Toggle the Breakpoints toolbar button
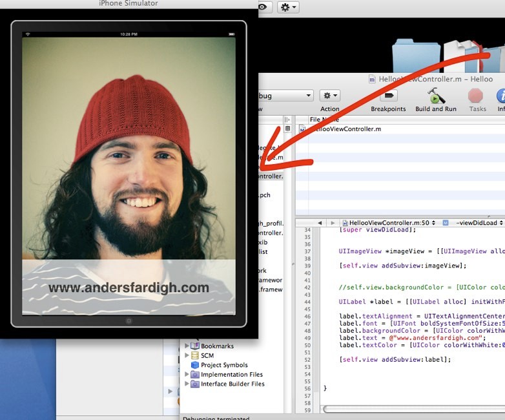The height and width of the screenshot is (420, 505). pyautogui.click(x=388, y=96)
